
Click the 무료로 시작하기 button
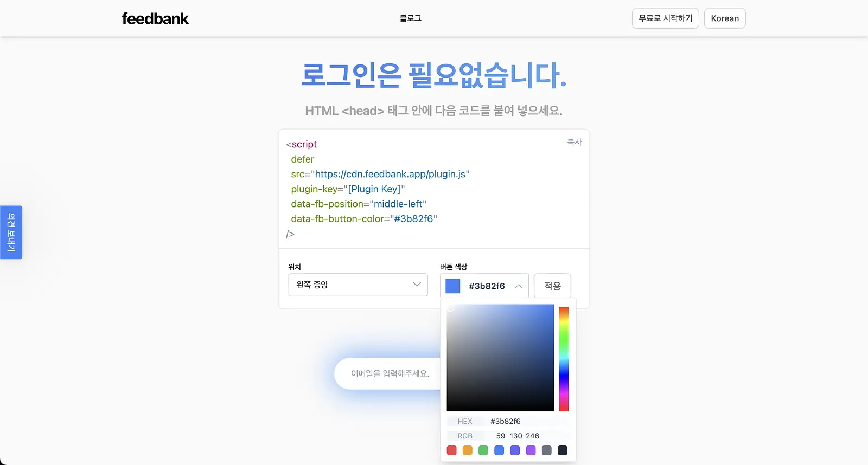(x=665, y=18)
